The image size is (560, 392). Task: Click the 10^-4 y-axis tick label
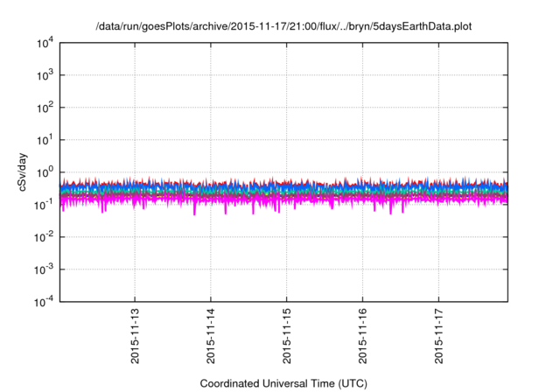pyautogui.click(x=45, y=303)
